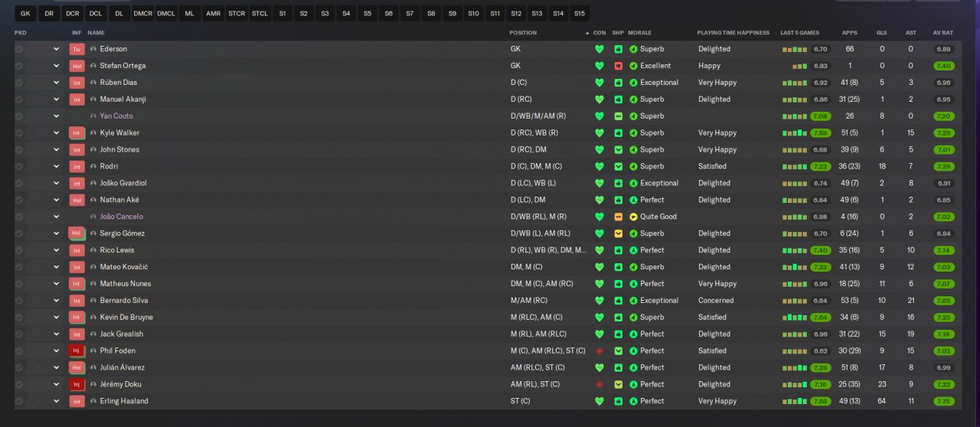The width and height of the screenshot is (980, 427).
Task: Click Erling Haaland's 7.75 average rating pill
Action: [944, 401]
